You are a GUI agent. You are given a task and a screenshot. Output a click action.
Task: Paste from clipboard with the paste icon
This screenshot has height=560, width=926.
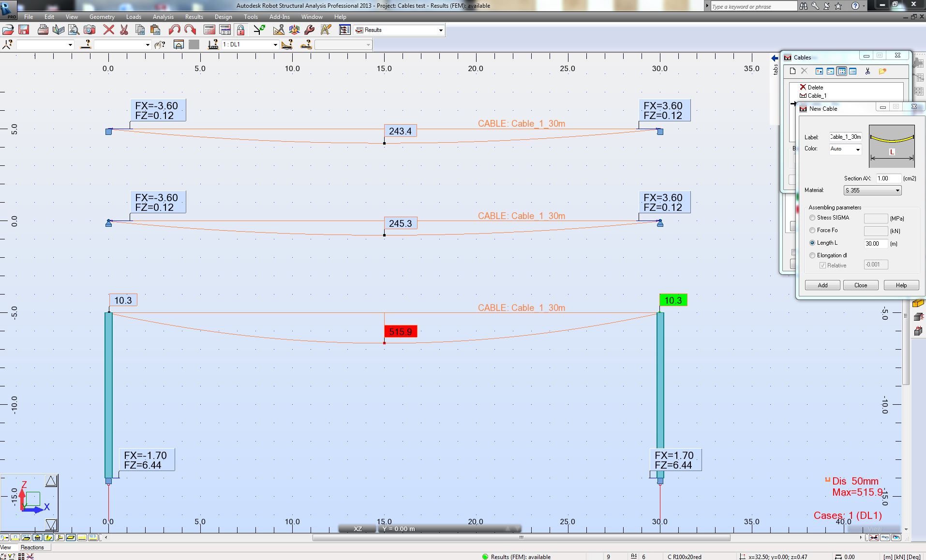coord(155,30)
